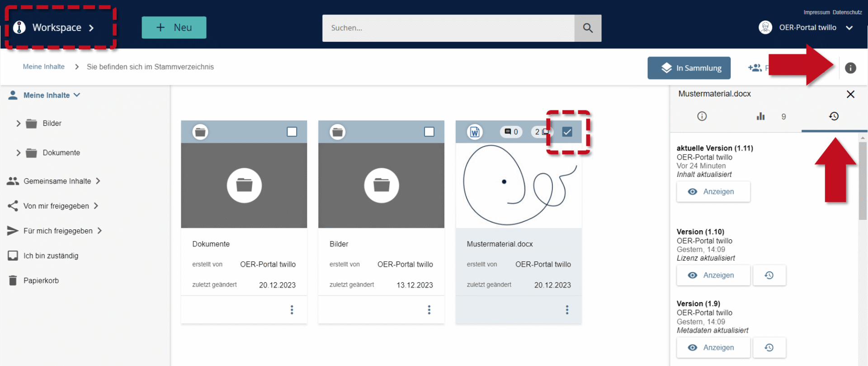The image size is (868, 366).
Task: Click the Suchen search field
Action: (448, 28)
